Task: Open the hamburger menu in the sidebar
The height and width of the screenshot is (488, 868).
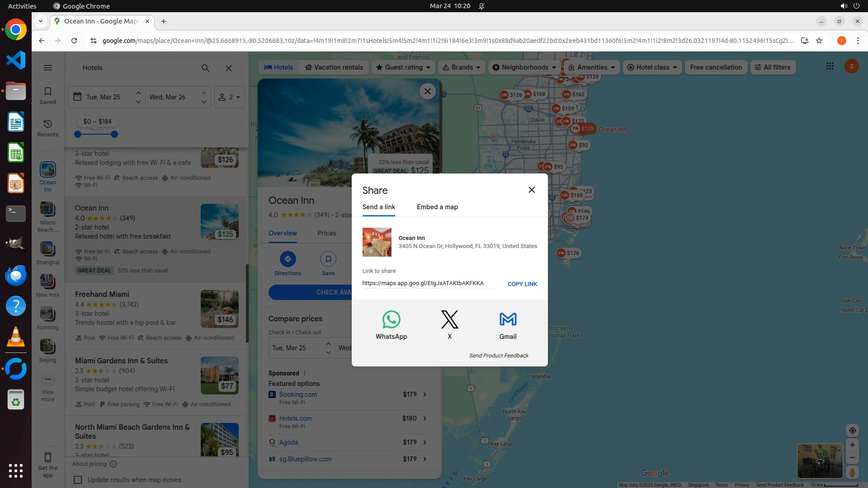Action: click(48, 68)
